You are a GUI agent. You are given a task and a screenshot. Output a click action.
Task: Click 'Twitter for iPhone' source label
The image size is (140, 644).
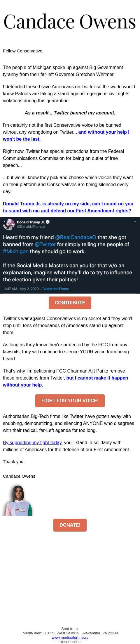(55, 289)
